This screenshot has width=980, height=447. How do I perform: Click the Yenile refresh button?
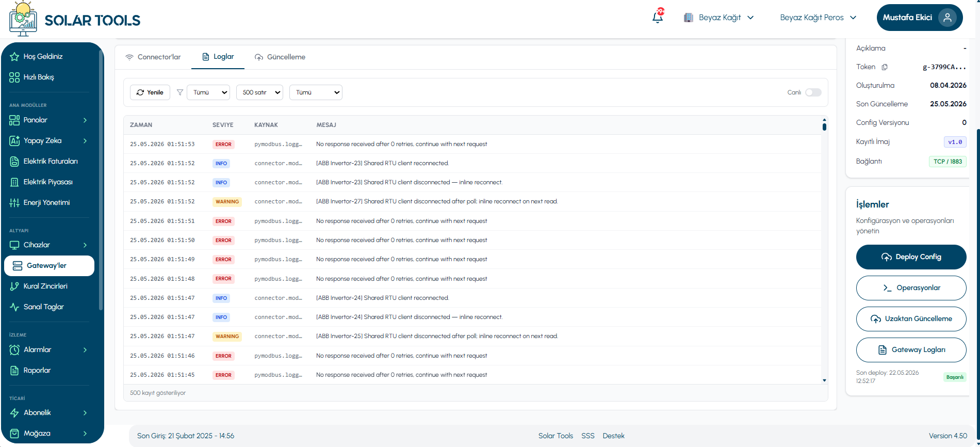coord(150,92)
